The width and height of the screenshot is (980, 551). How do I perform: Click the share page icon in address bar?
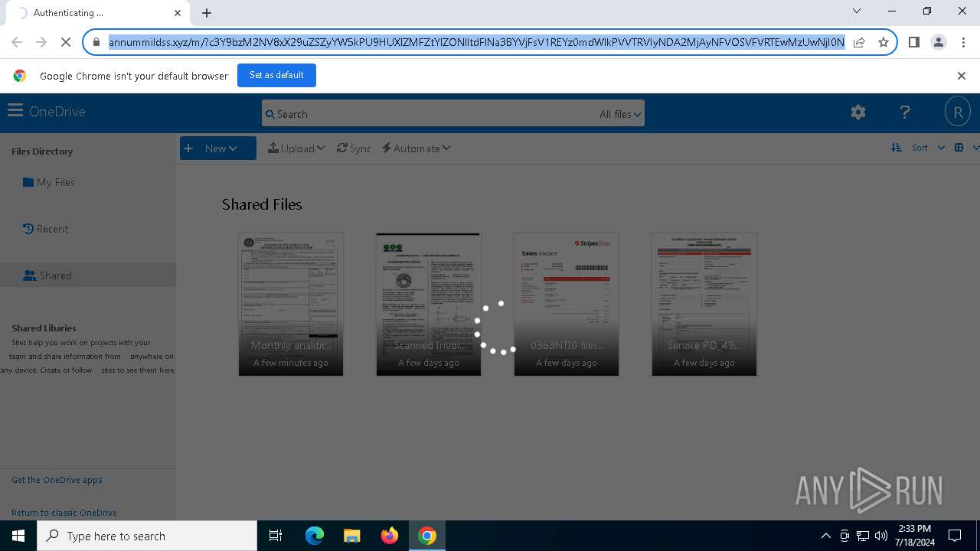pos(859,42)
